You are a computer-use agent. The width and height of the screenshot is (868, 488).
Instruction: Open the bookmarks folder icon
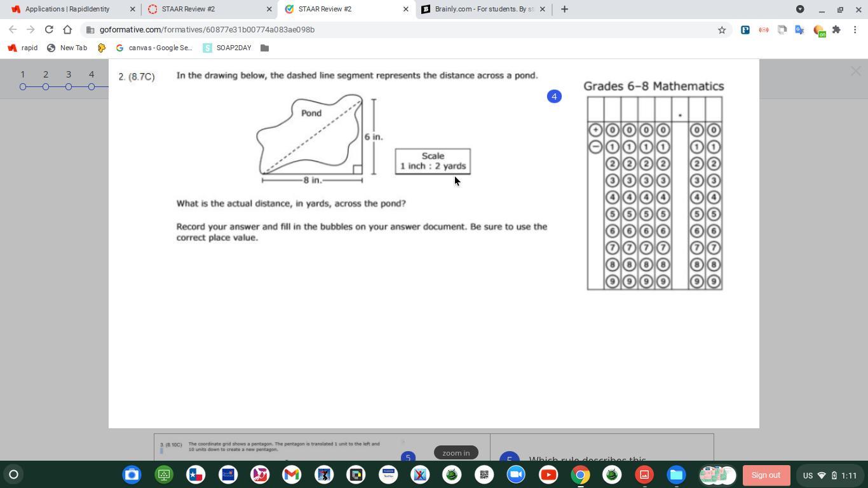coord(265,48)
